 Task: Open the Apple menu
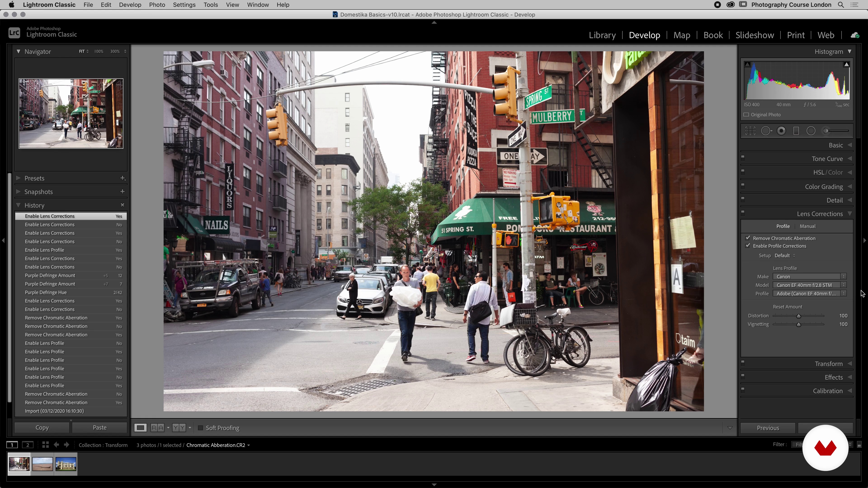(12, 5)
